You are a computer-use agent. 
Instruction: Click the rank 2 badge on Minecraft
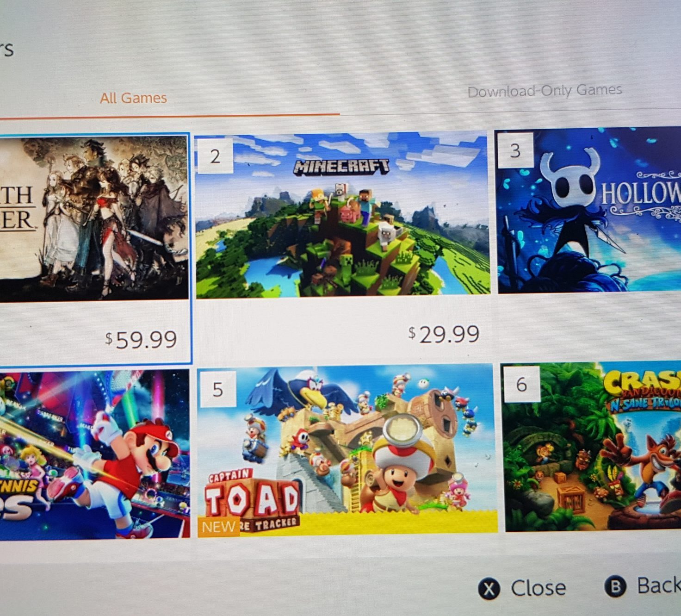pos(215,156)
